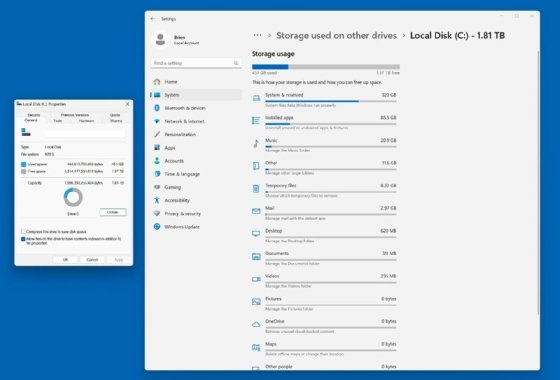Screen dimensions: 560x380
Task: Open the Desktop storage icon
Action: point(256,234)
